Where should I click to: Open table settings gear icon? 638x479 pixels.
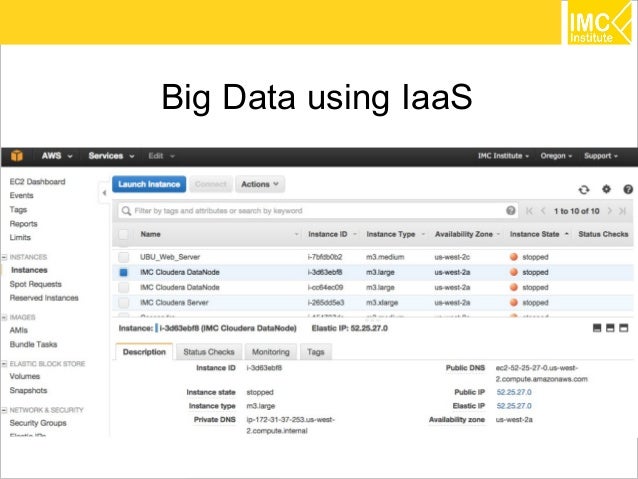coord(606,189)
